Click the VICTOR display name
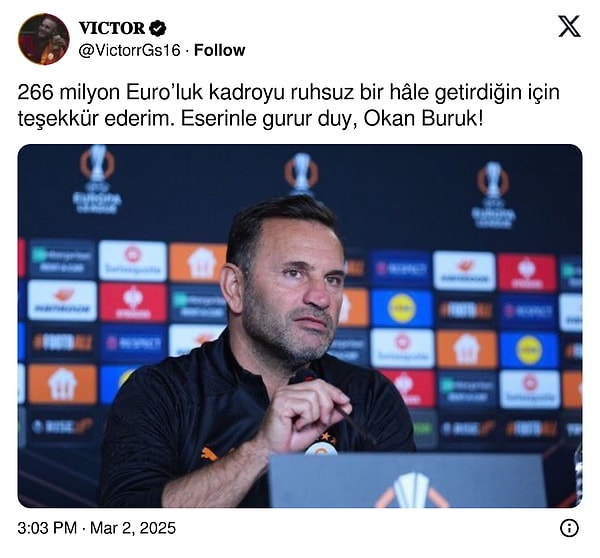 tap(112, 28)
